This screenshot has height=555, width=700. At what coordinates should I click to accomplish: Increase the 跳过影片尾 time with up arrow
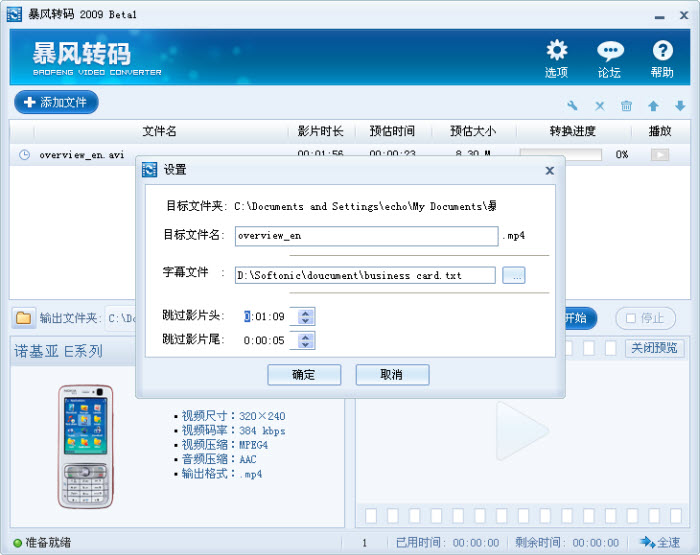click(x=305, y=336)
